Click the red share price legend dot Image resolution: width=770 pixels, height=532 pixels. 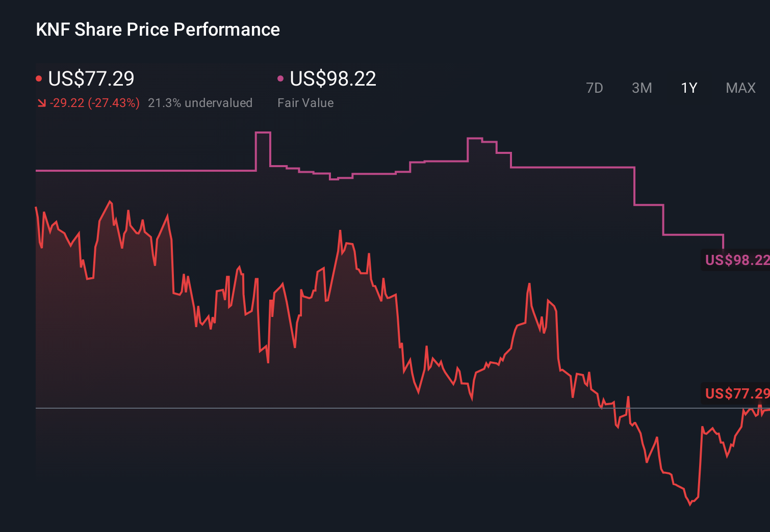[x=39, y=78]
